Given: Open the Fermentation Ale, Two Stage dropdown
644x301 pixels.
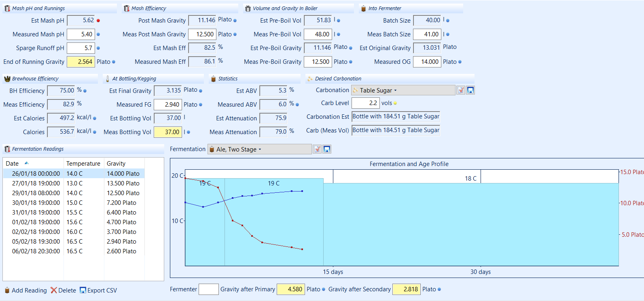Looking at the screenshot, I should (259, 149).
